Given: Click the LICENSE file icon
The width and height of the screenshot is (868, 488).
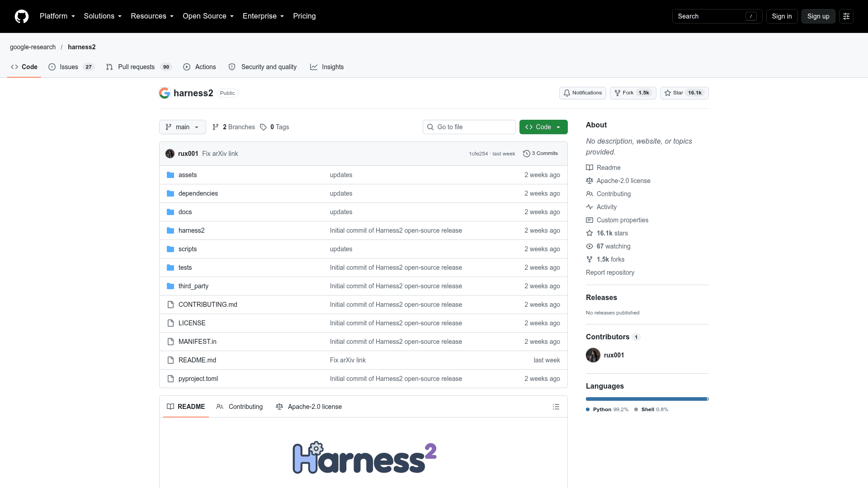Looking at the screenshot, I should click(x=170, y=323).
